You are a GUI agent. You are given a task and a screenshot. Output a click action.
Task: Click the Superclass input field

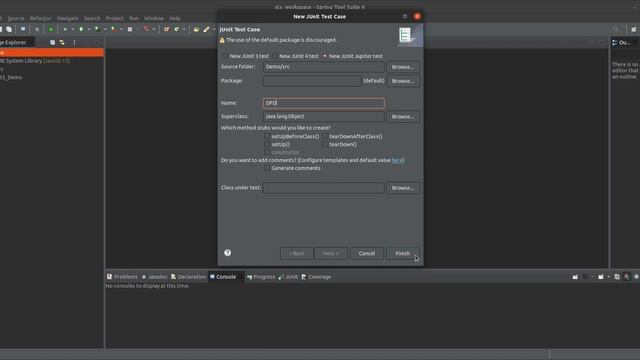pyautogui.click(x=324, y=116)
